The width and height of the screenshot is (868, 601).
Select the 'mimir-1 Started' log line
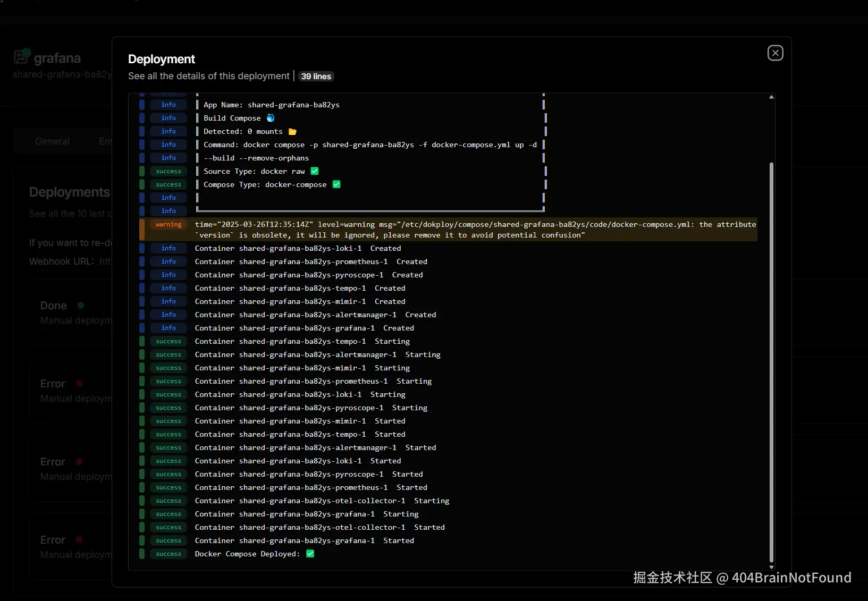[x=300, y=421]
